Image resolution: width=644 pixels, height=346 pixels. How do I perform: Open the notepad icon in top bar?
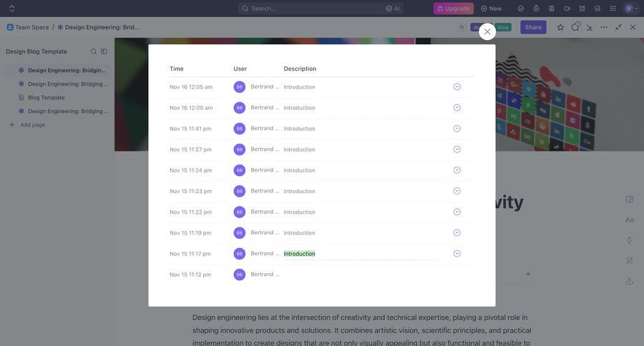552,8
